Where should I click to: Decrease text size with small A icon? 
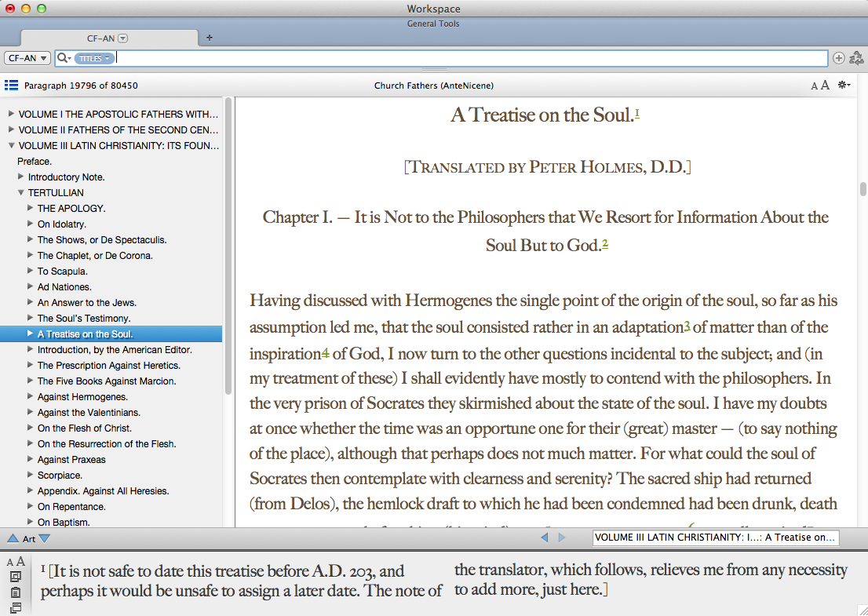tap(815, 86)
